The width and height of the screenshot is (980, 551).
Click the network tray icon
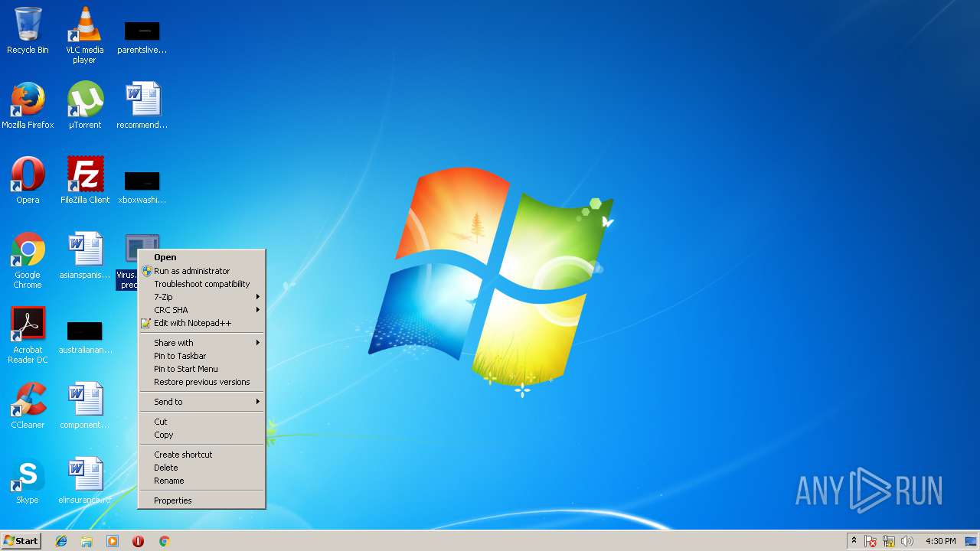889,541
